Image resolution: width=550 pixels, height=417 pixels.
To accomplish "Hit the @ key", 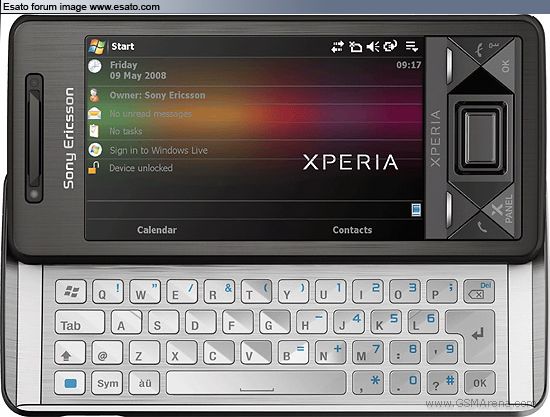I will point(107,352).
